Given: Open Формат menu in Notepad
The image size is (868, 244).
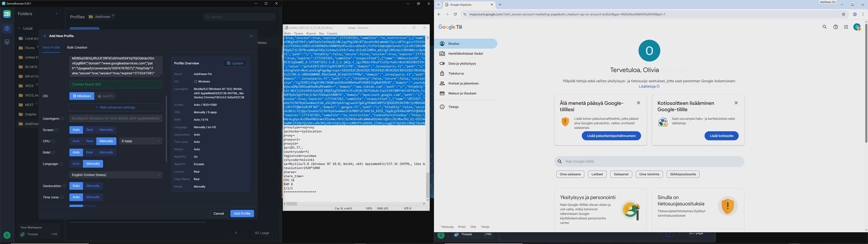Looking at the screenshot, I should coord(311,33).
